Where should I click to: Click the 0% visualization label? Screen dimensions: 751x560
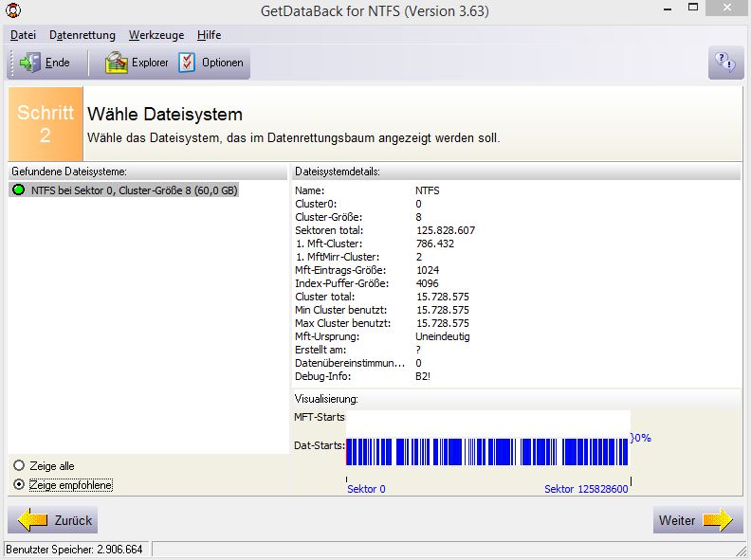point(641,438)
